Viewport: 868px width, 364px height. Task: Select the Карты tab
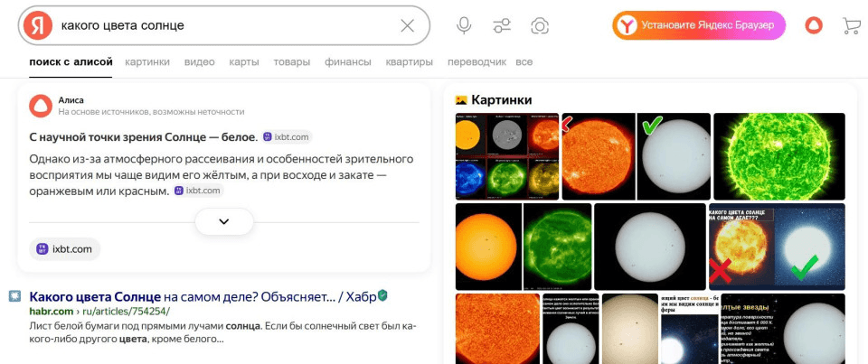click(244, 62)
